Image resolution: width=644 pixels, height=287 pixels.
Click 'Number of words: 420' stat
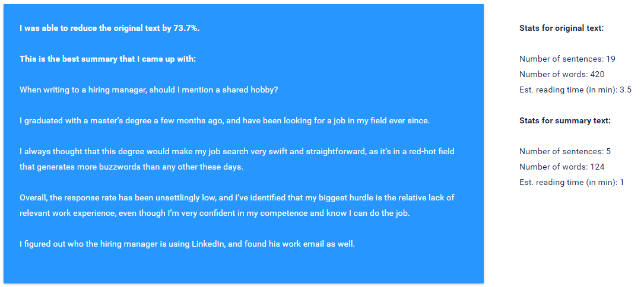tap(562, 74)
